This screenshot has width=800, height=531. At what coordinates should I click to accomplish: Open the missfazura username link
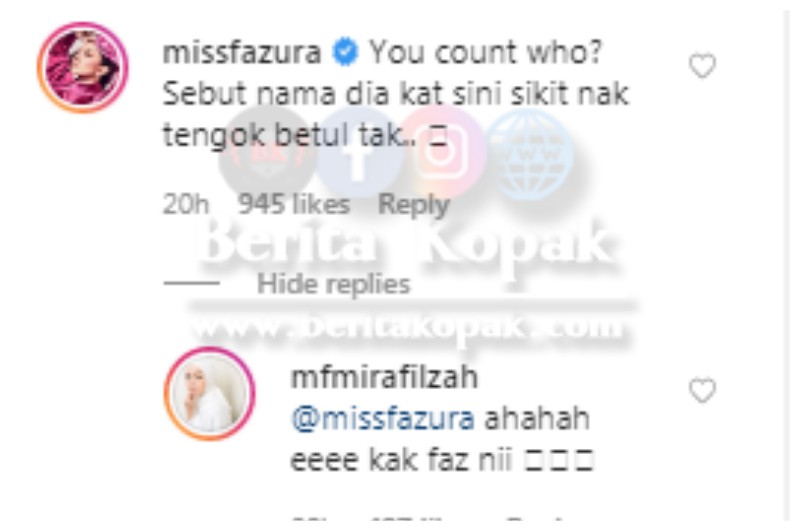coord(242,53)
